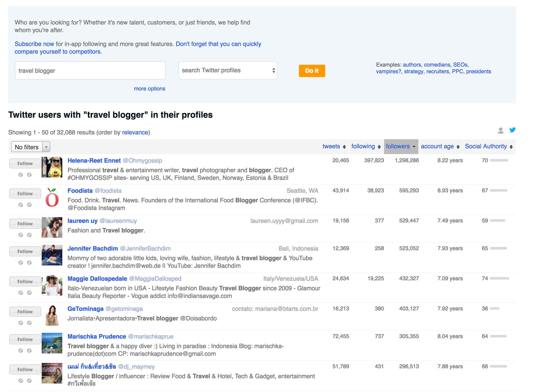Follow Helena-Reet Ennet
Screen dimensions: 545x392
[25, 163]
